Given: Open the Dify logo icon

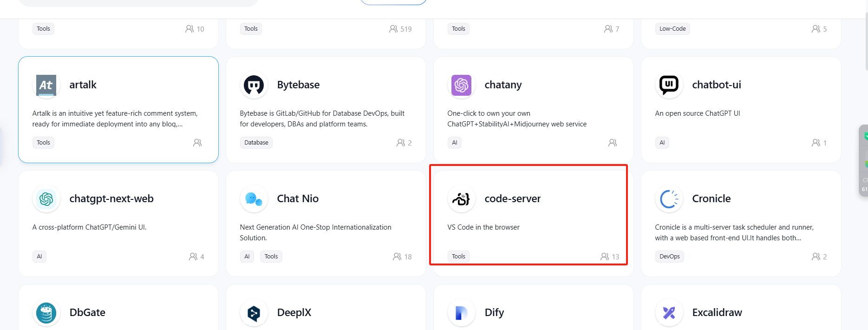Looking at the screenshot, I should [x=462, y=313].
